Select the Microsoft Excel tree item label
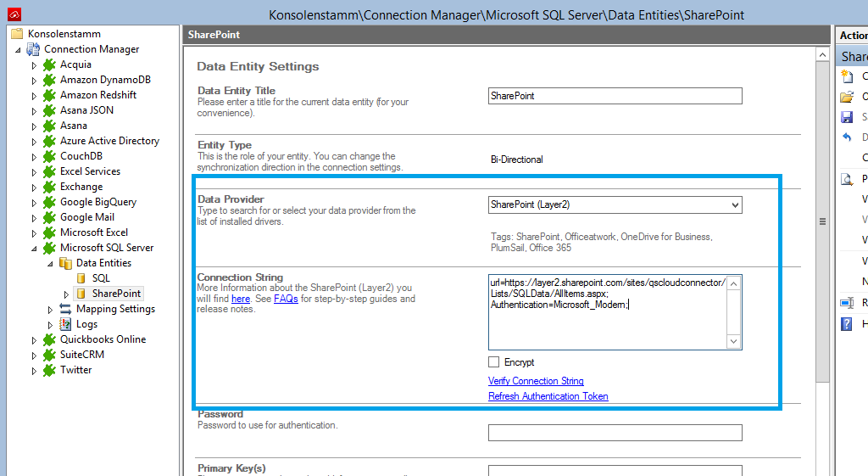Viewport: 868px width, 476px height. point(94,232)
